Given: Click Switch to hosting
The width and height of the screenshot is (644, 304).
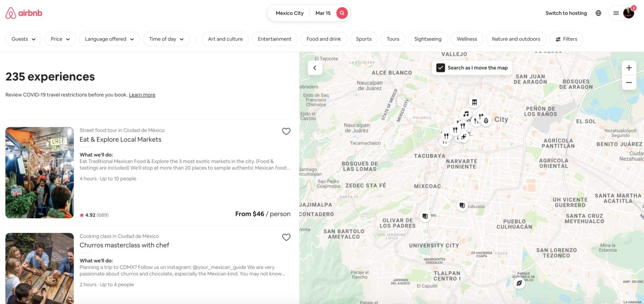Looking at the screenshot, I should click(x=566, y=13).
